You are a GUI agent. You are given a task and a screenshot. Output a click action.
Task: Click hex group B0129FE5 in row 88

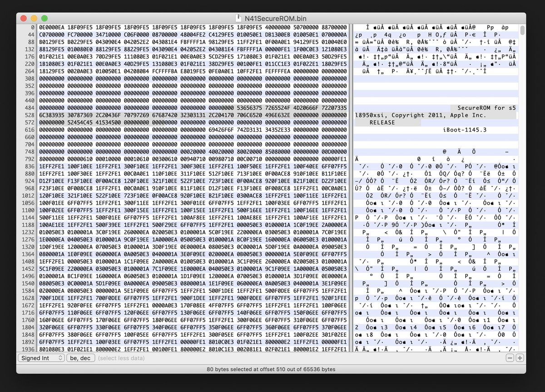pos(52,42)
